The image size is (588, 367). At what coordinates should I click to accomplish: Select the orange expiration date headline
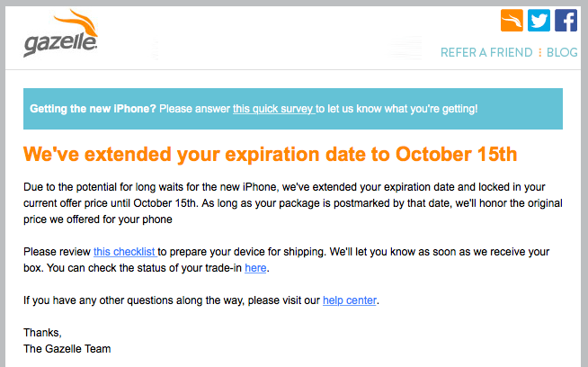[x=270, y=154]
